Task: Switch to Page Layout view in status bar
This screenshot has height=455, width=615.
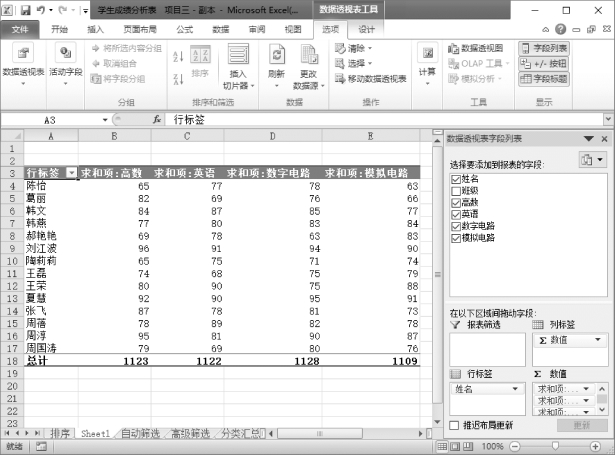Action: (455, 446)
